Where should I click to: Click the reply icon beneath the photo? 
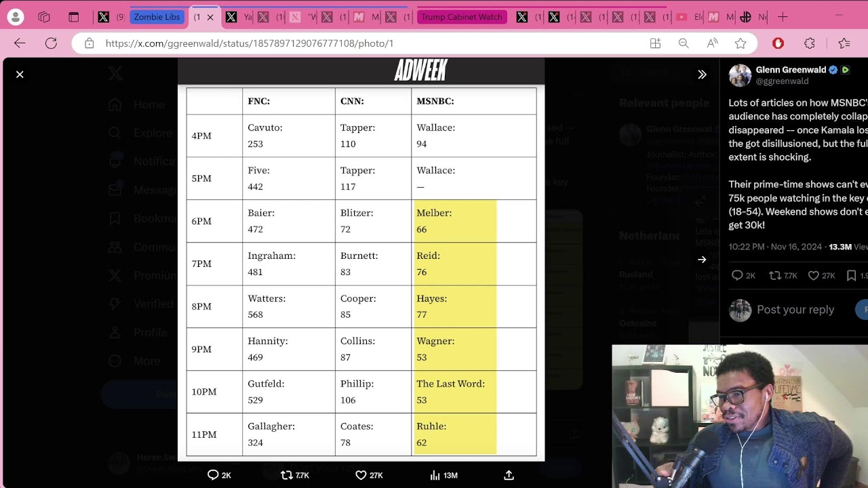coord(213,475)
